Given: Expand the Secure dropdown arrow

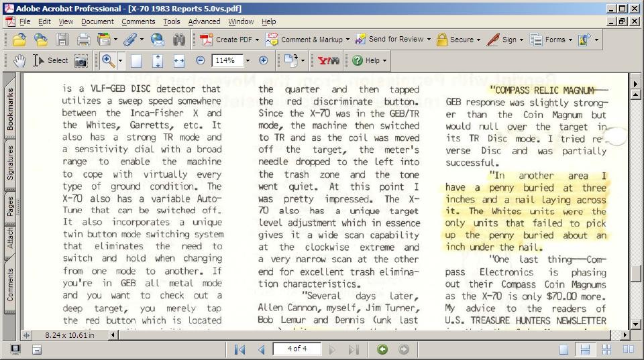Looking at the screenshot, I should pyautogui.click(x=478, y=40).
